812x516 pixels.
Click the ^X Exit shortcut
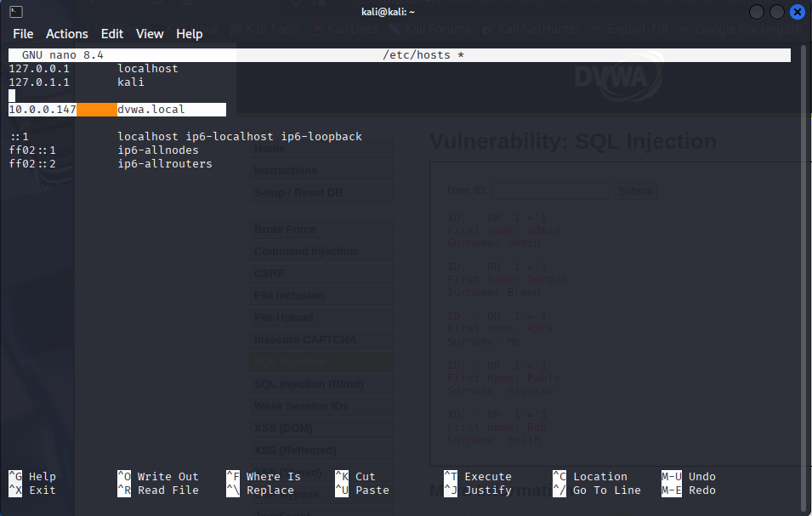[x=32, y=490]
